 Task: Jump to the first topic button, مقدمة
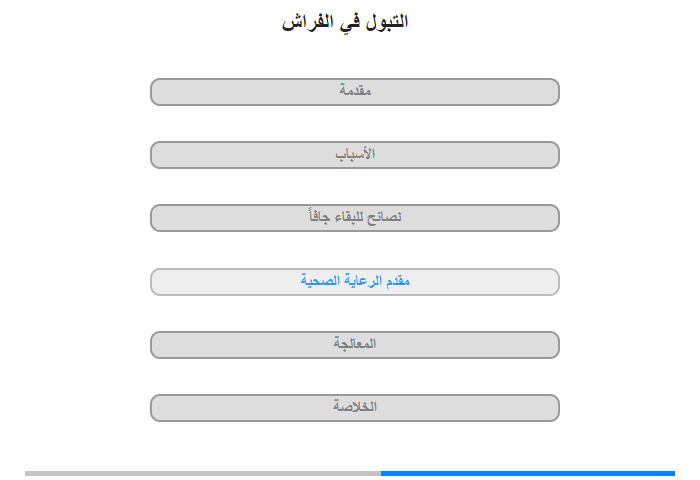(354, 92)
